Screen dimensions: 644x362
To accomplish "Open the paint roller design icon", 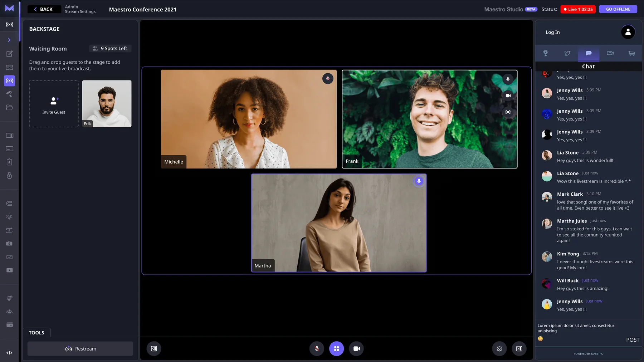I will pyautogui.click(x=9, y=94).
